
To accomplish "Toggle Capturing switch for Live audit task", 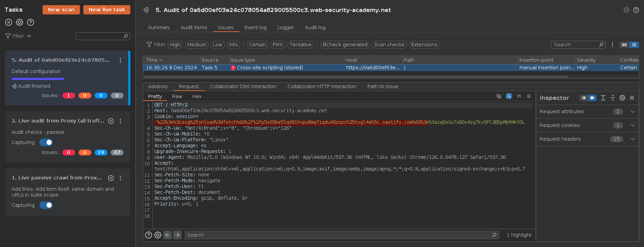I will [46, 142].
